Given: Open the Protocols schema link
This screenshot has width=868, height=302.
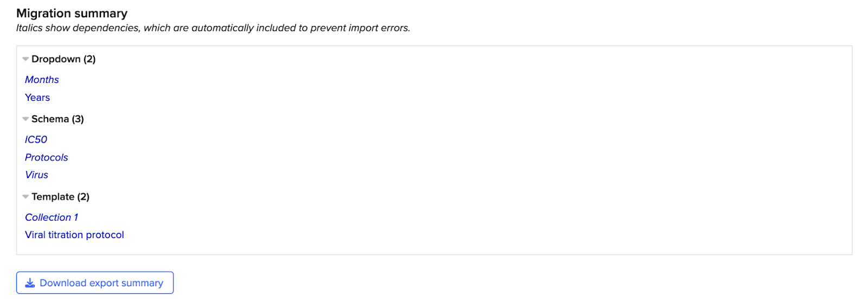Looking at the screenshot, I should 47,157.
